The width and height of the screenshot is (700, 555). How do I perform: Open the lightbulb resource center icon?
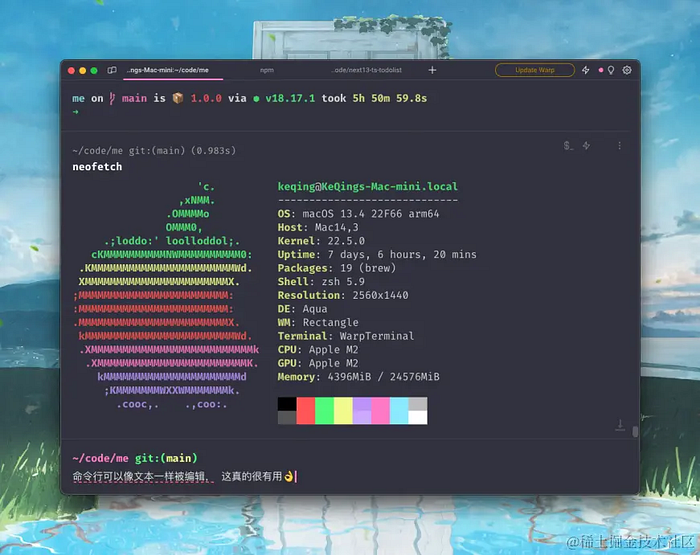pos(611,70)
